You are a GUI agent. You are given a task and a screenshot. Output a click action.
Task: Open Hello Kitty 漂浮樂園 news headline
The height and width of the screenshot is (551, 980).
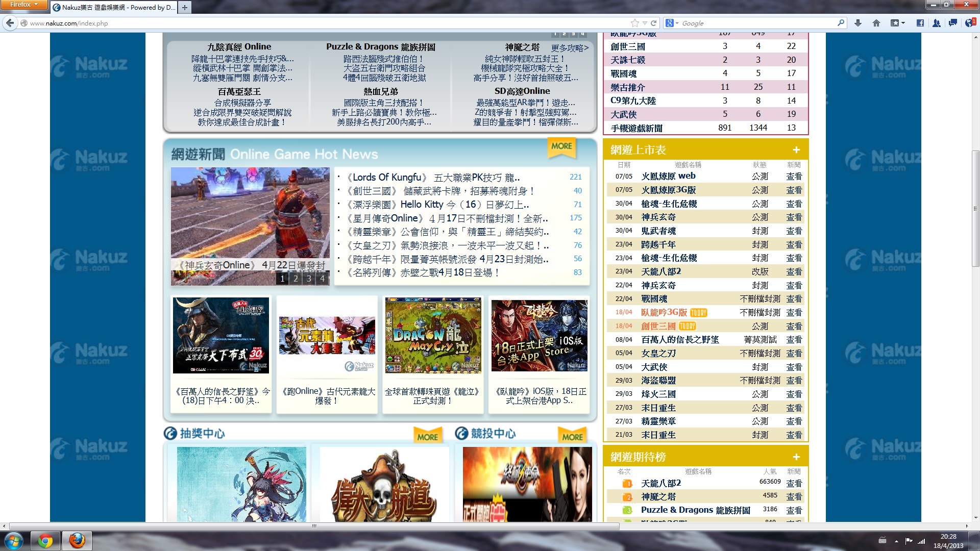coord(437,205)
